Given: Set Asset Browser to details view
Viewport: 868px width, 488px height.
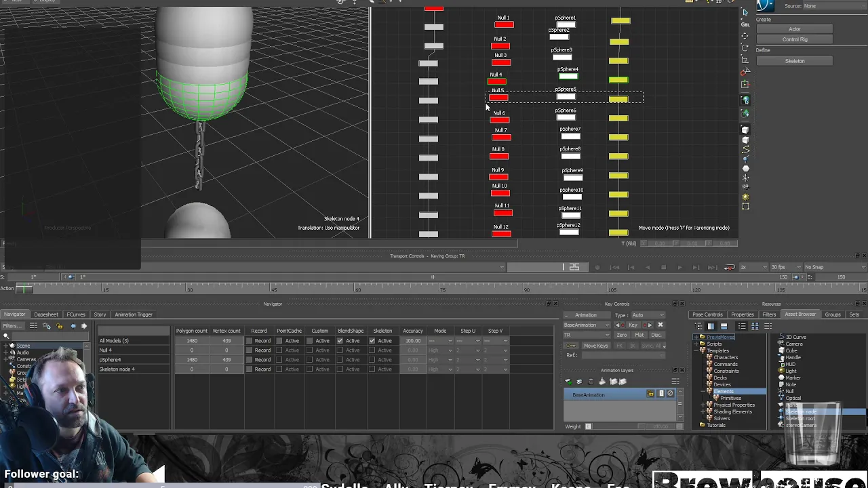Looking at the screenshot, I should [x=768, y=326].
